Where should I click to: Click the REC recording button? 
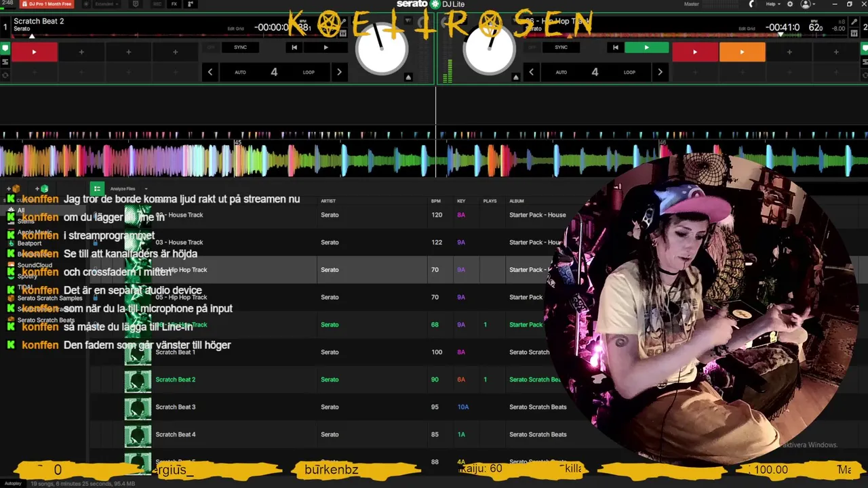click(157, 4)
